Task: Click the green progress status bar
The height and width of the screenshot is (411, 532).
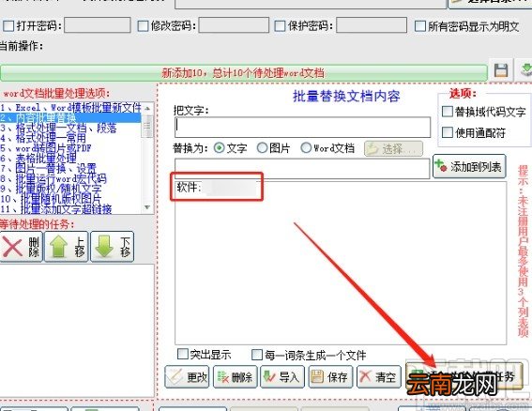Action: [x=244, y=72]
